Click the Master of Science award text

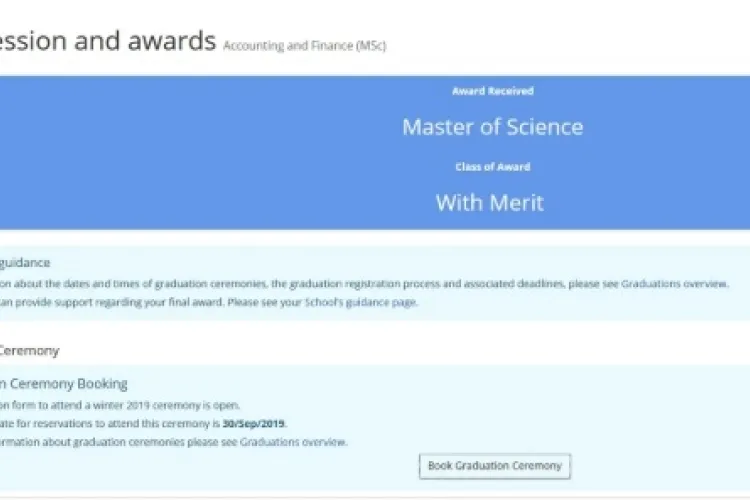tap(493, 127)
